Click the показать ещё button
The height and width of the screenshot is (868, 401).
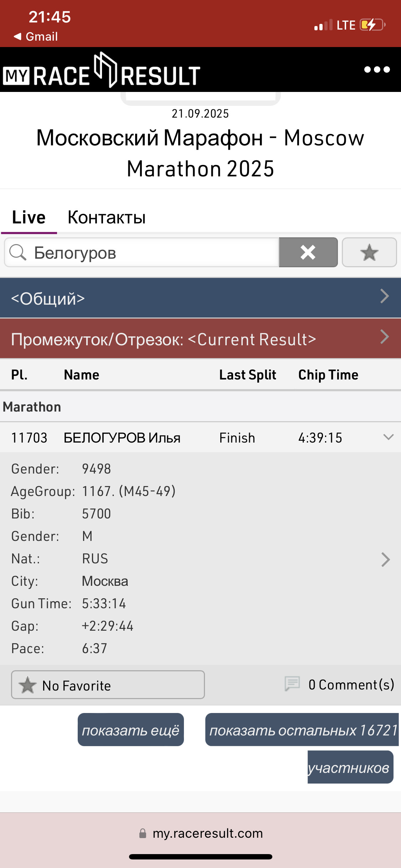click(x=131, y=729)
